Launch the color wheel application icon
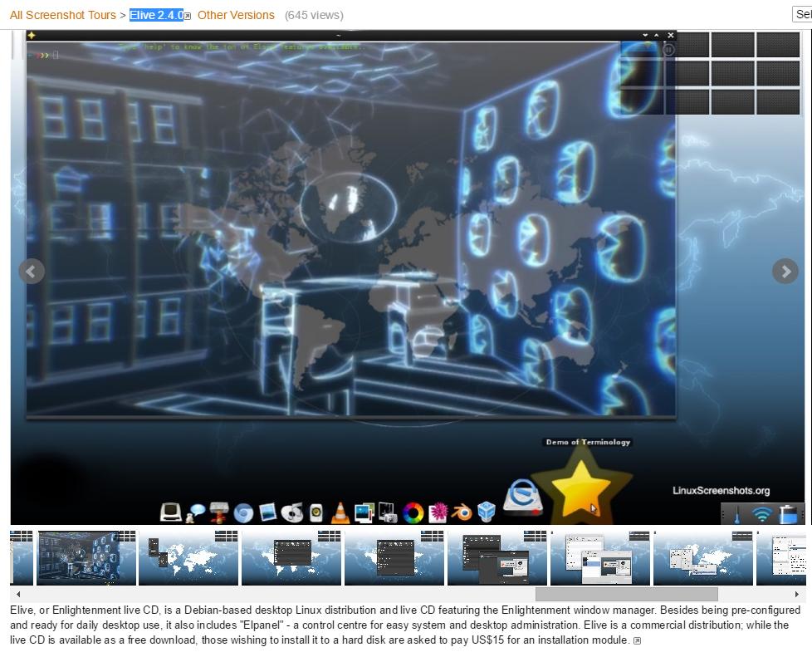This screenshot has width=812, height=652. tap(413, 513)
